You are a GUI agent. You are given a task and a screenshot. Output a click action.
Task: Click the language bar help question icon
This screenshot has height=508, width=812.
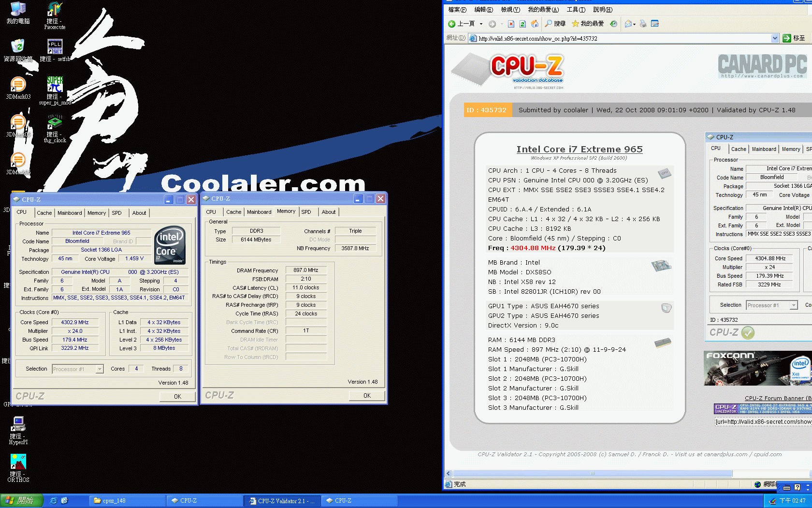(x=797, y=488)
